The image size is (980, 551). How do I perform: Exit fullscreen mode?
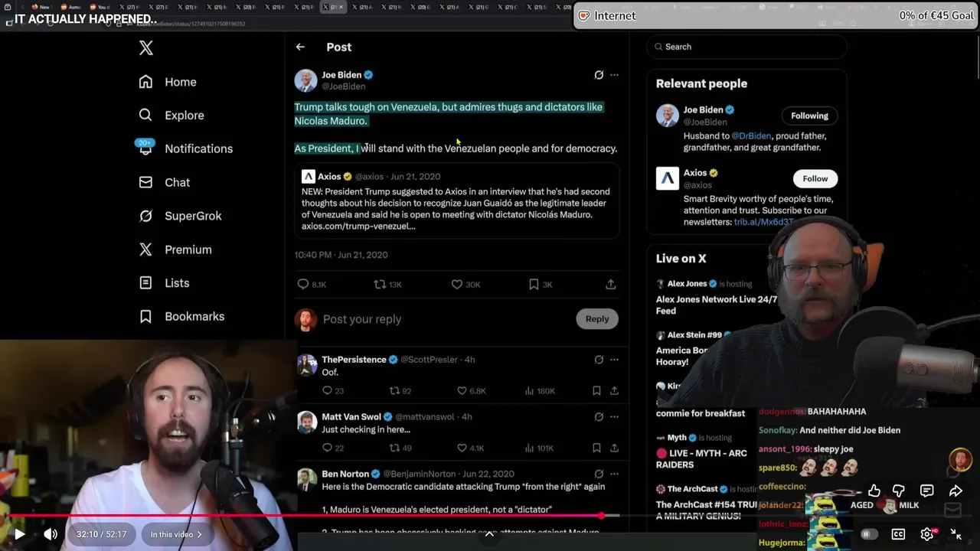pyautogui.click(x=956, y=534)
